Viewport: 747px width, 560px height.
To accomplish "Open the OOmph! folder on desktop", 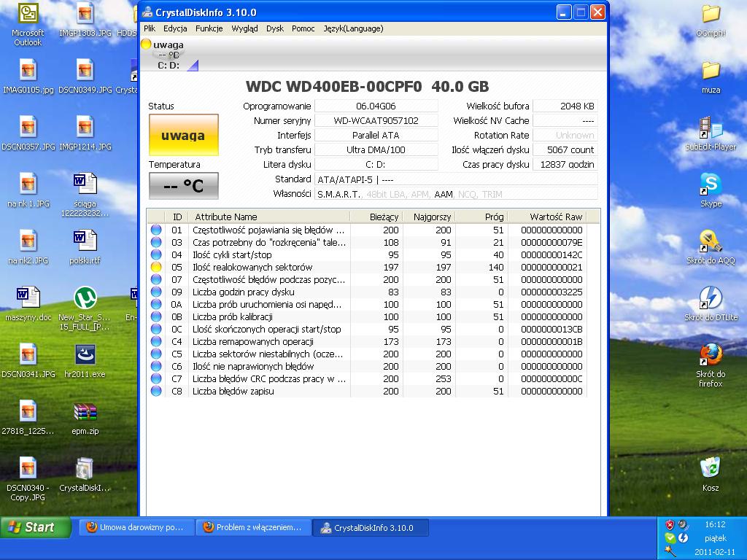I will click(x=711, y=20).
